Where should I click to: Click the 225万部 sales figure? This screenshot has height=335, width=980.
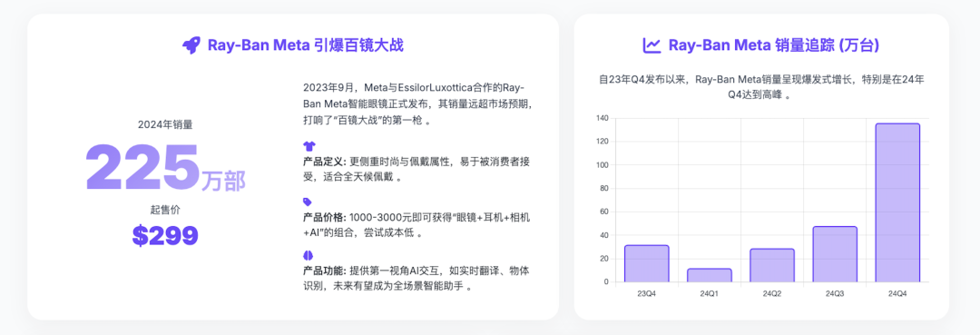(x=165, y=167)
